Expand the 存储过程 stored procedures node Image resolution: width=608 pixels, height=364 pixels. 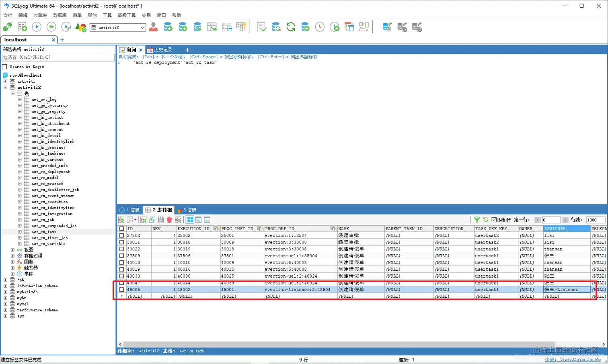click(x=12, y=256)
